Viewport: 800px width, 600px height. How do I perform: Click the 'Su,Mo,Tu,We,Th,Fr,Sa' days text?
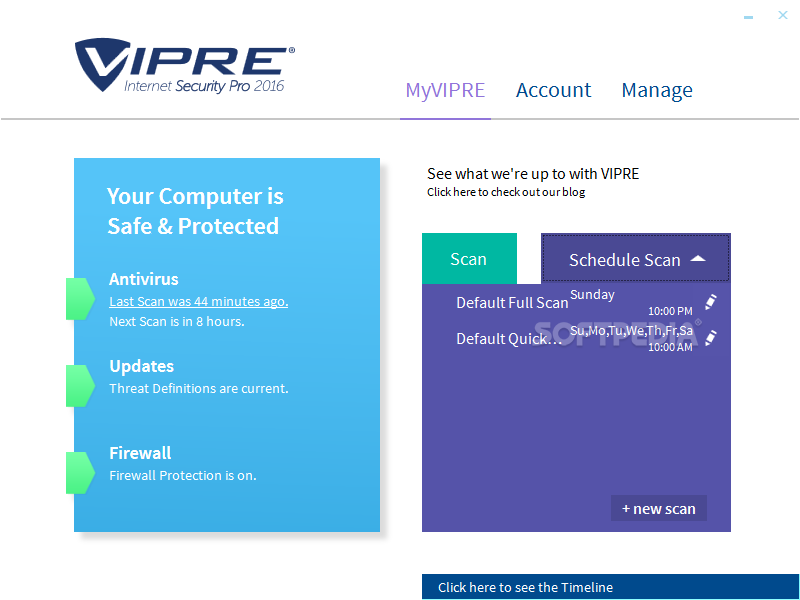pos(631,331)
